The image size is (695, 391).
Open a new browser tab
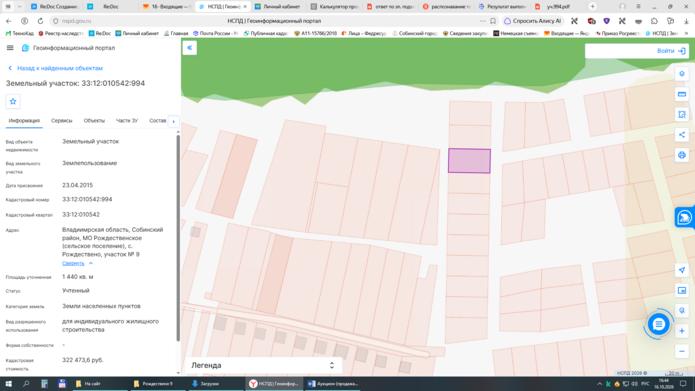pyautogui.click(x=592, y=7)
